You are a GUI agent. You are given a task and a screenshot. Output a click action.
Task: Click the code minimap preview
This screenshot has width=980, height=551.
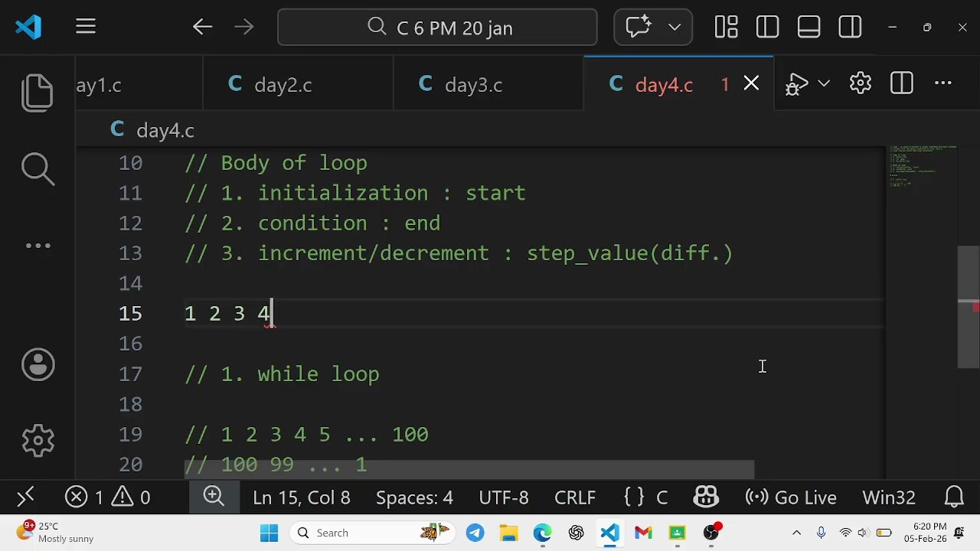tap(923, 165)
